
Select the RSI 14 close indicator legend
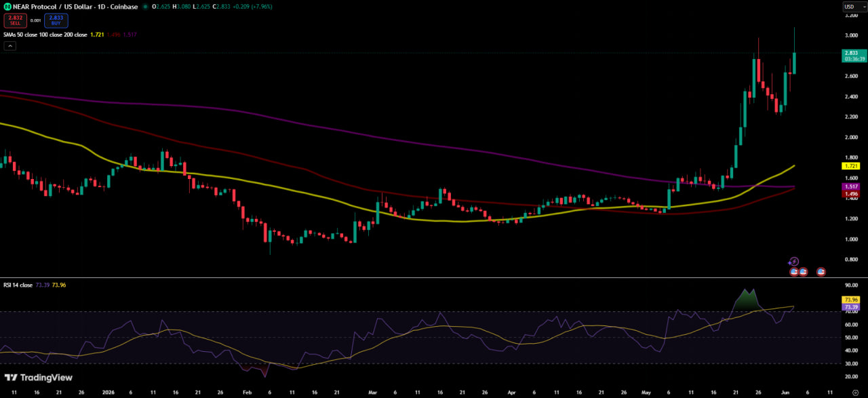(17, 285)
